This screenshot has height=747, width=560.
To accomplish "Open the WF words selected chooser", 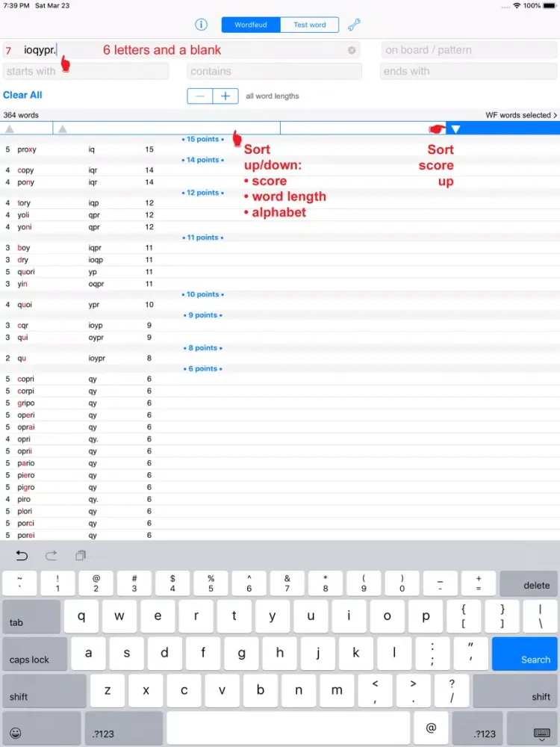I will 521,115.
